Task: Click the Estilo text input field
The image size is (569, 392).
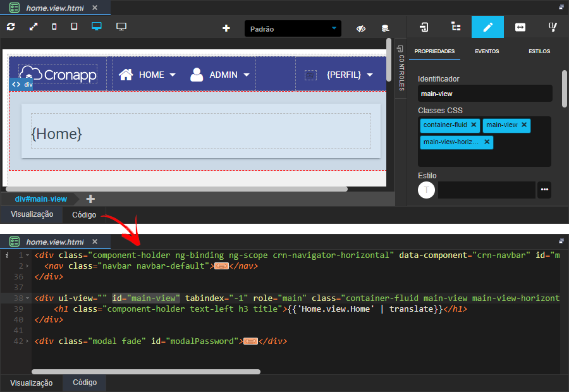Action: click(487, 190)
